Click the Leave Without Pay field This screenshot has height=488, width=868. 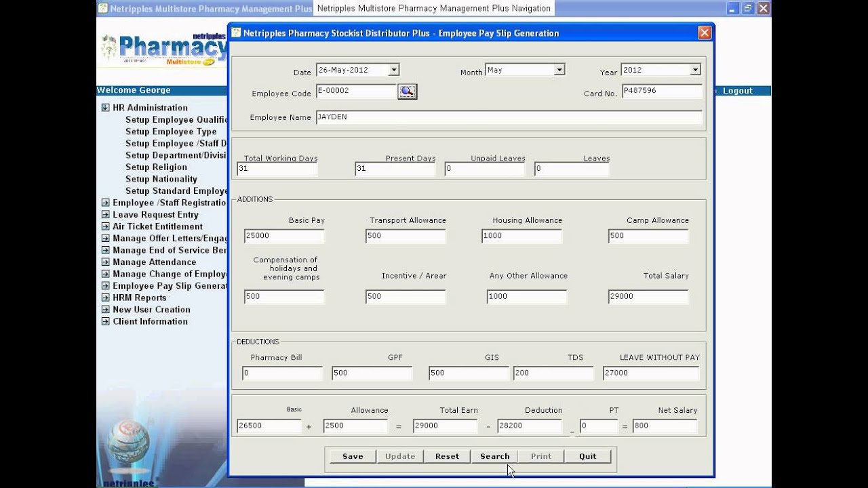pos(651,373)
